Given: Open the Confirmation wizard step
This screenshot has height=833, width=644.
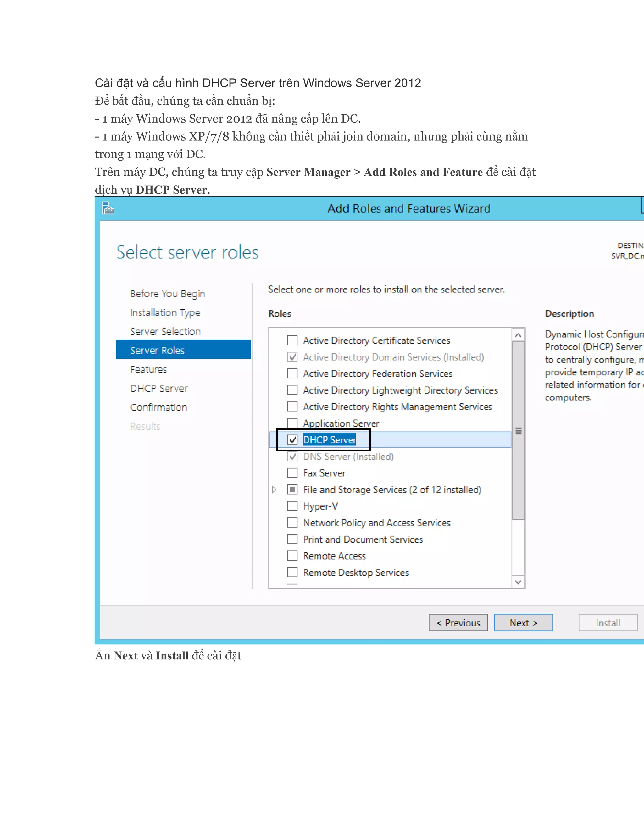Looking at the screenshot, I should tap(158, 407).
